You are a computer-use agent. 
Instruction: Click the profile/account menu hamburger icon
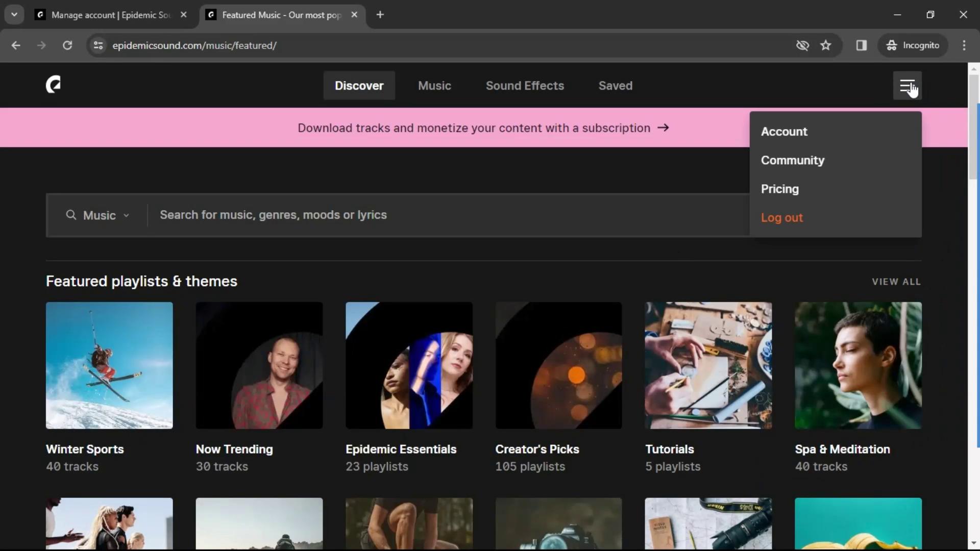pyautogui.click(x=908, y=85)
